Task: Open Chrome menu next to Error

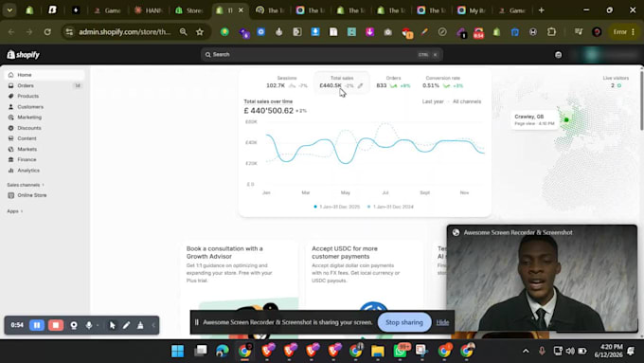Action: 634,31
